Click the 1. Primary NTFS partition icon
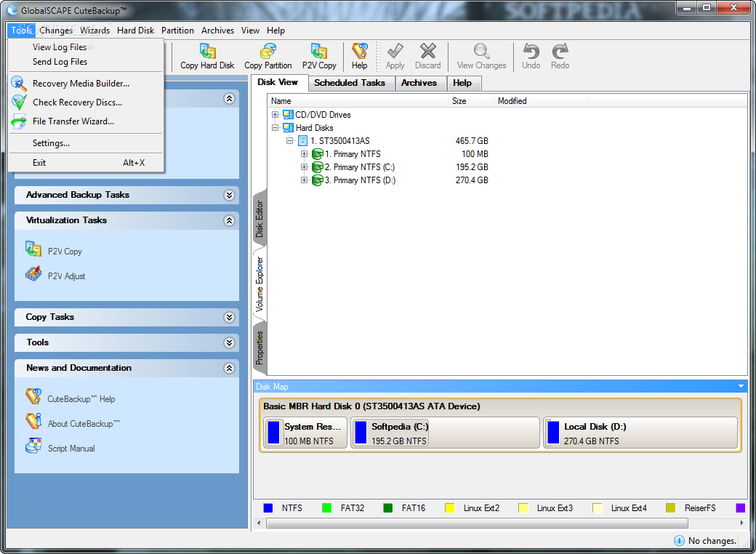756x554 pixels. (x=317, y=154)
